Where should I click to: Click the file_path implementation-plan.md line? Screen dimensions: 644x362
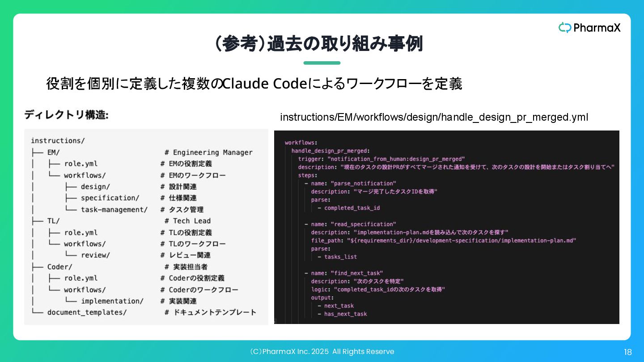tap(444, 240)
